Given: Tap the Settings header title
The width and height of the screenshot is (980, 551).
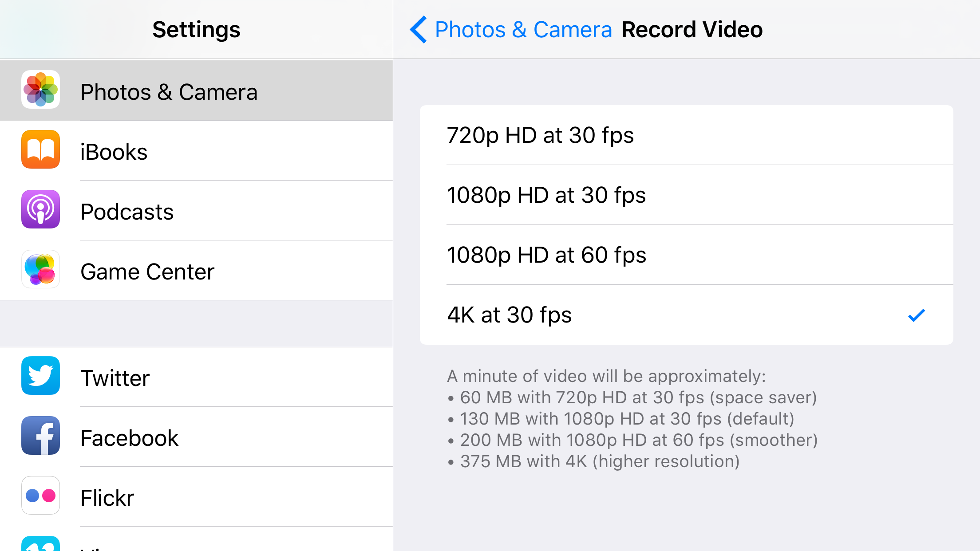Looking at the screenshot, I should click(196, 30).
